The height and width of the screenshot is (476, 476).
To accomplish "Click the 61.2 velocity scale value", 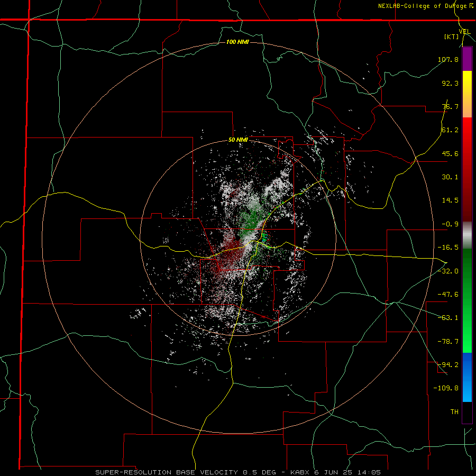I will point(450,130).
